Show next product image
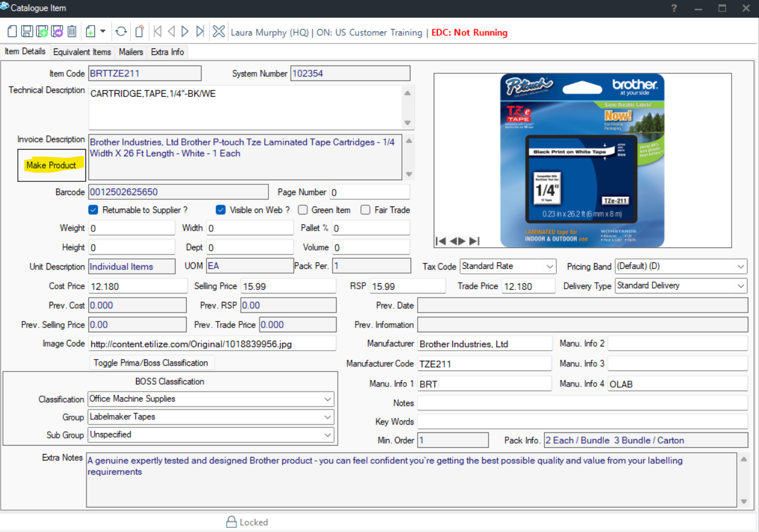Screen dimensions: 759x532 (462, 241)
